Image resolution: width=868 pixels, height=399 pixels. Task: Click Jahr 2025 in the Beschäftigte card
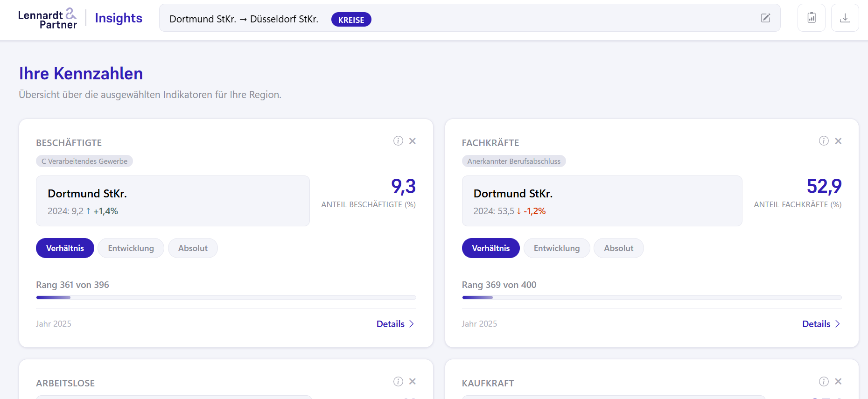[x=54, y=324]
